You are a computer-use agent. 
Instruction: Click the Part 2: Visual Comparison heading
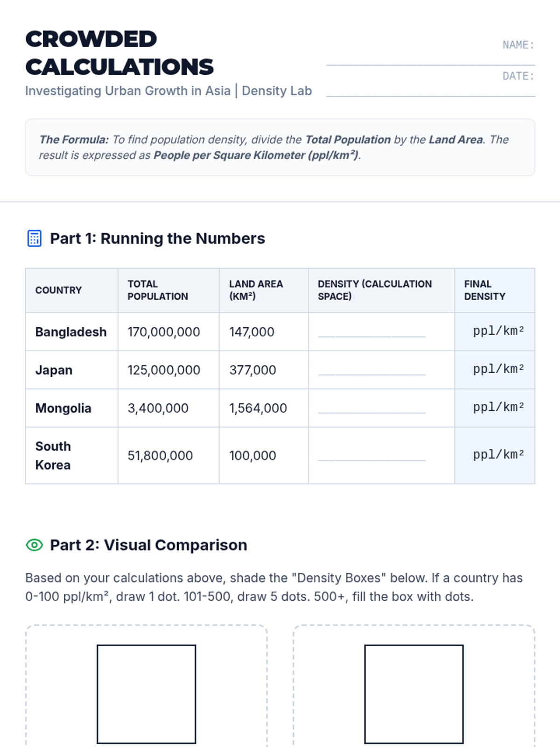click(148, 545)
